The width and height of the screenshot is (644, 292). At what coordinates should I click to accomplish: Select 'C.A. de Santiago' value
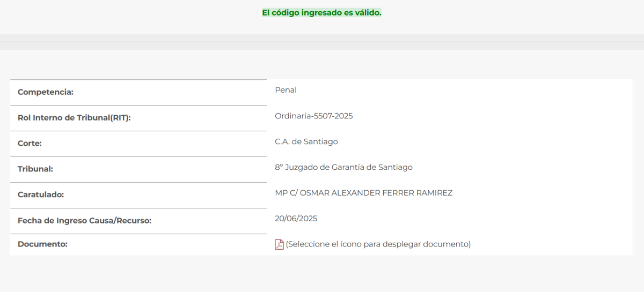[306, 141]
